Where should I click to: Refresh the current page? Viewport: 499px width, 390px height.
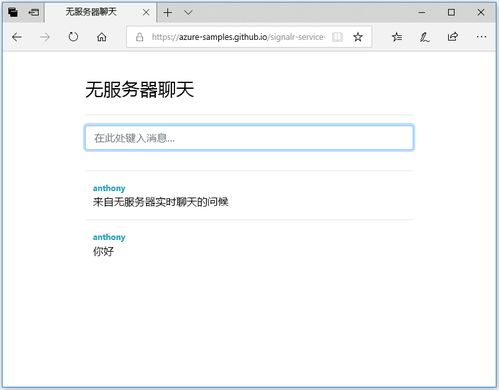point(73,37)
